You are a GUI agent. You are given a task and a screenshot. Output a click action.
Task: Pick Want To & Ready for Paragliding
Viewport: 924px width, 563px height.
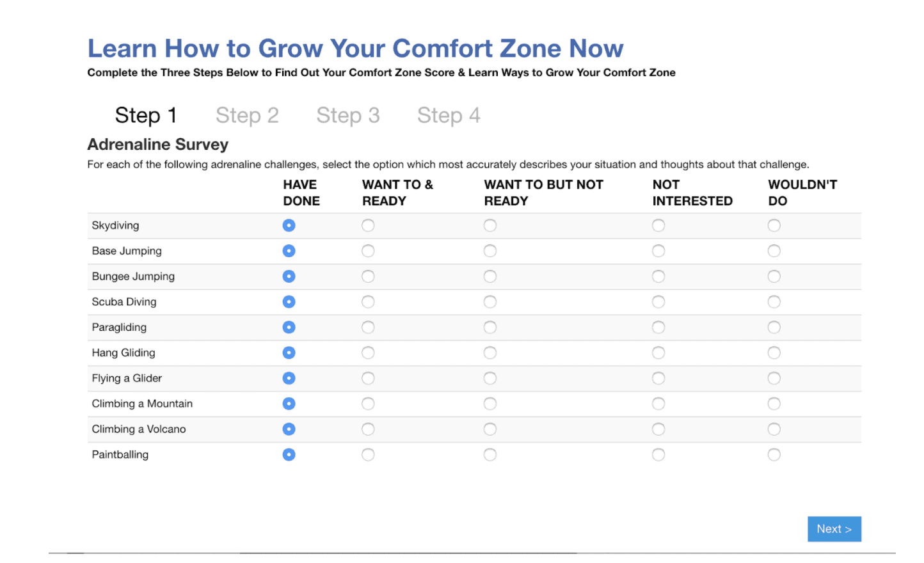coord(368,328)
